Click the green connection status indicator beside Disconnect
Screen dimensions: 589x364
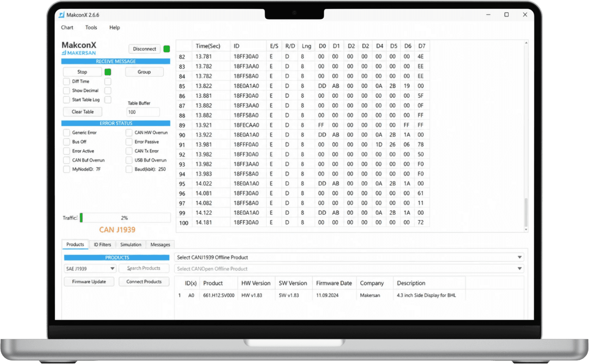[167, 49]
